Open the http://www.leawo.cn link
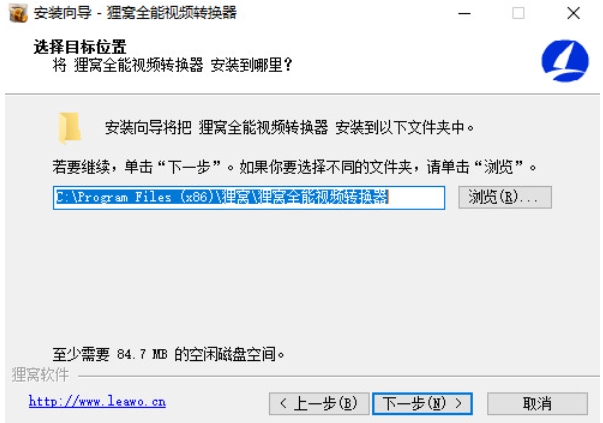This screenshot has height=423, width=603. click(x=97, y=401)
